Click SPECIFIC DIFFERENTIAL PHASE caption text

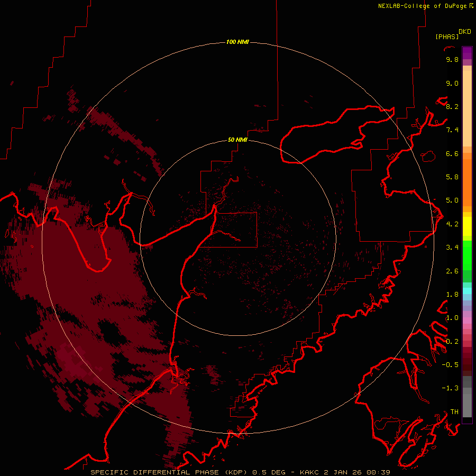click(x=154, y=472)
